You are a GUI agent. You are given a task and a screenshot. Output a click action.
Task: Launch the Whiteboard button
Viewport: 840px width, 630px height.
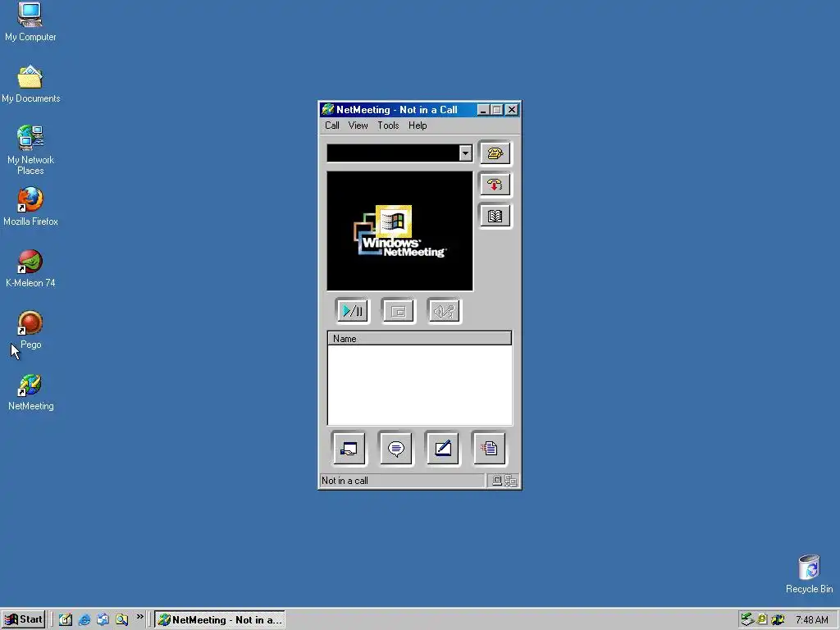[x=442, y=449]
